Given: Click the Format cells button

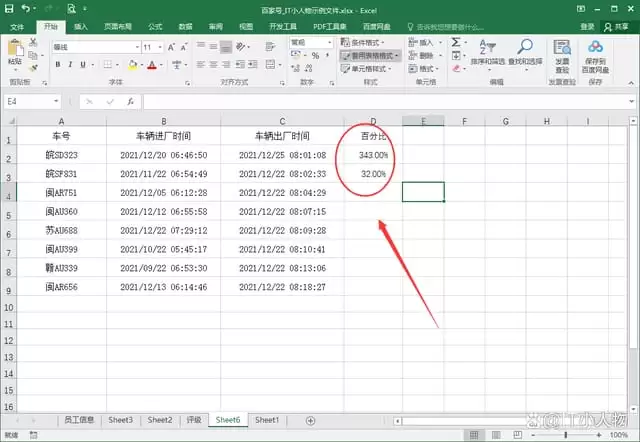Looking at the screenshot, I should point(424,69).
